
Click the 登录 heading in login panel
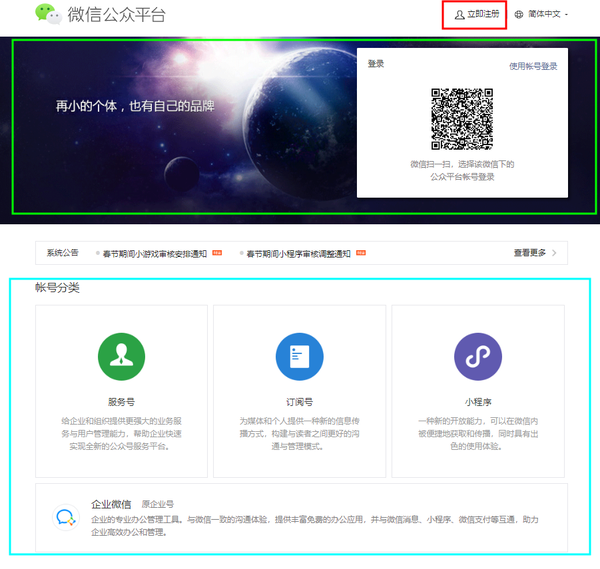click(x=376, y=64)
